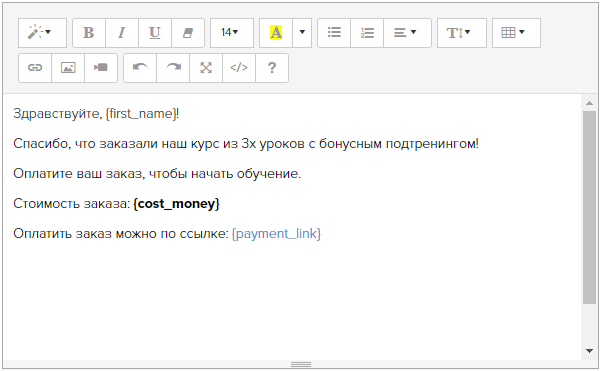The width and height of the screenshot is (602, 371).
Task: Click the insert link icon
Action: pyautogui.click(x=35, y=68)
